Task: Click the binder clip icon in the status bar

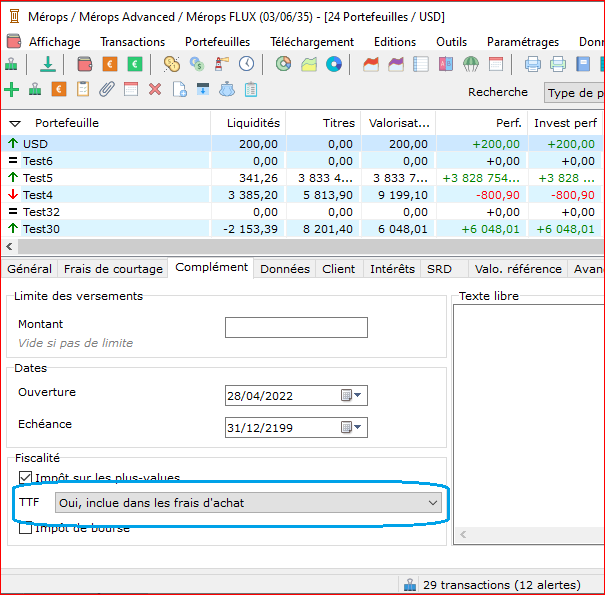Action: (x=410, y=584)
